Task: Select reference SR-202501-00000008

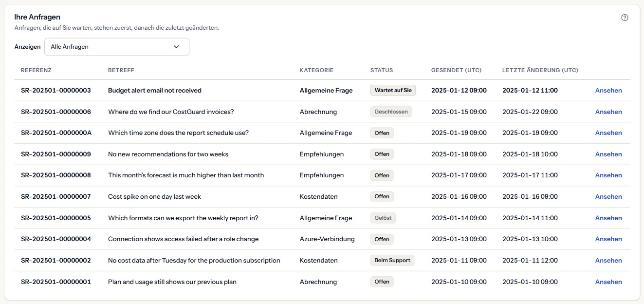Action: pos(56,175)
